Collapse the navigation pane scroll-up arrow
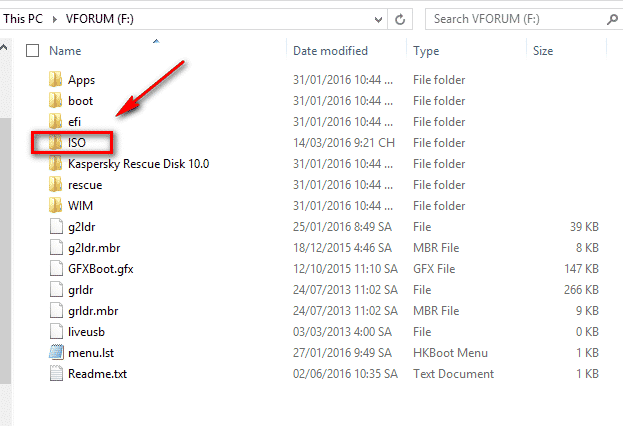The height and width of the screenshot is (426, 623). click(x=4, y=48)
